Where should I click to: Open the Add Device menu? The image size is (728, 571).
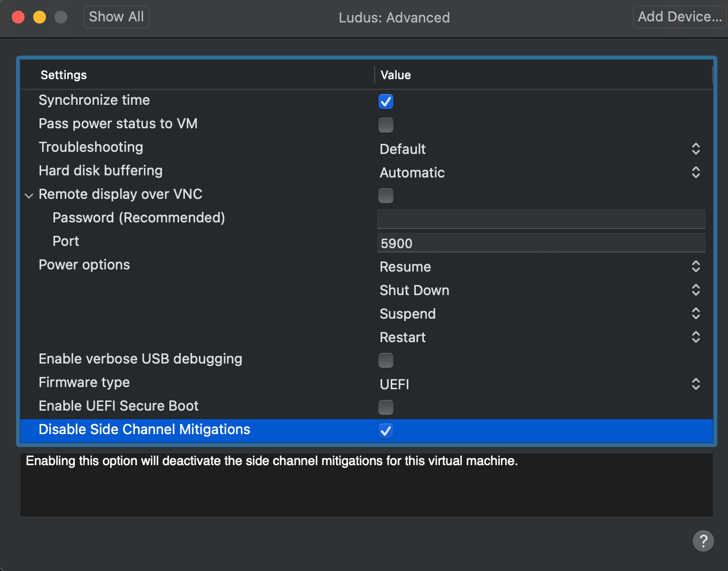pyautogui.click(x=679, y=17)
